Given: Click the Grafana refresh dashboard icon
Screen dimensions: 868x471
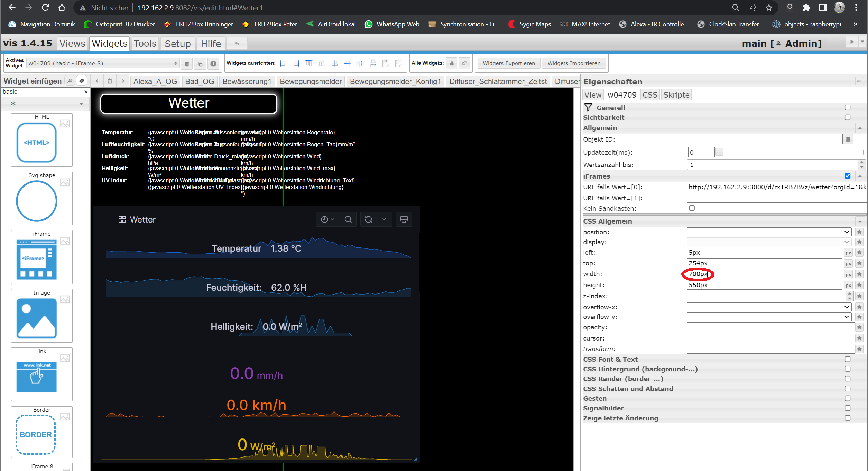Looking at the screenshot, I should 368,219.
